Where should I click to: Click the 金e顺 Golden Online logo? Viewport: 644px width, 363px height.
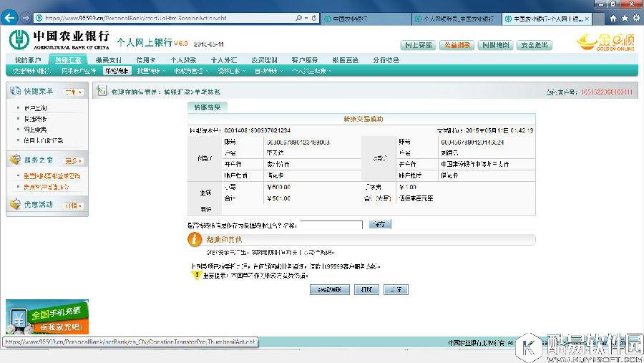(606, 42)
